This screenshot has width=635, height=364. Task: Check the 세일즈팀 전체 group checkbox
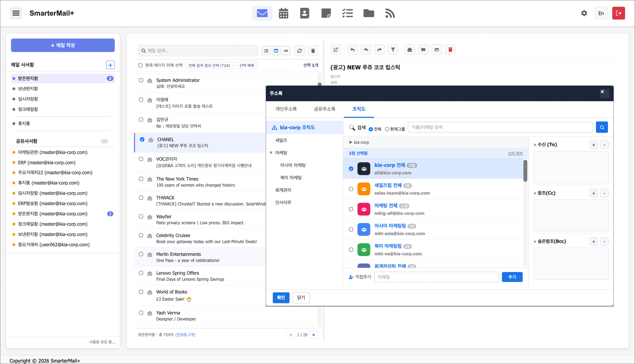point(351,189)
